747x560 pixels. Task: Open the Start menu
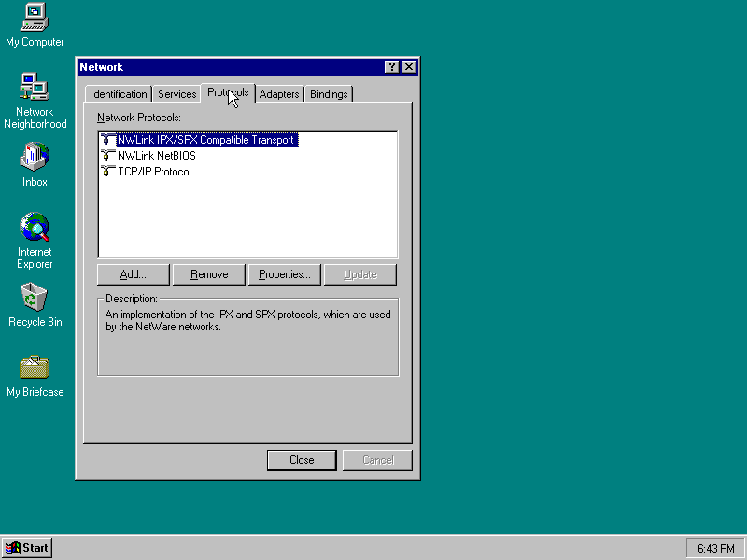27,548
